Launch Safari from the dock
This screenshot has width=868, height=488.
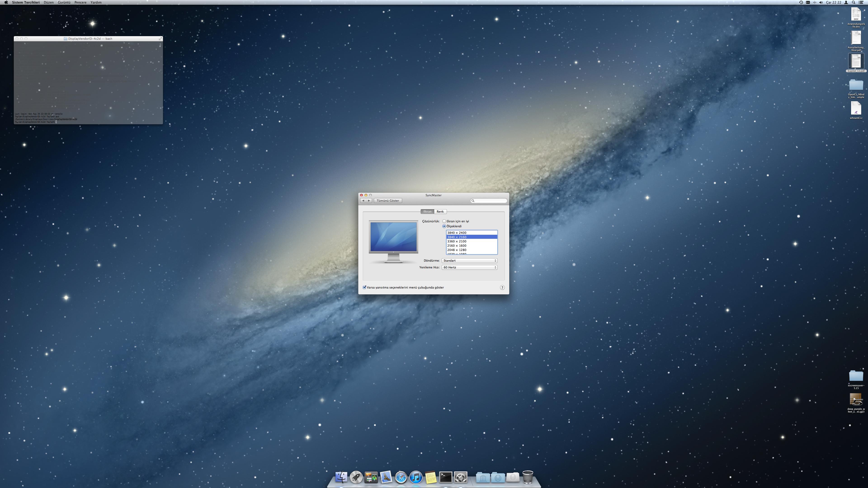pyautogui.click(x=401, y=477)
